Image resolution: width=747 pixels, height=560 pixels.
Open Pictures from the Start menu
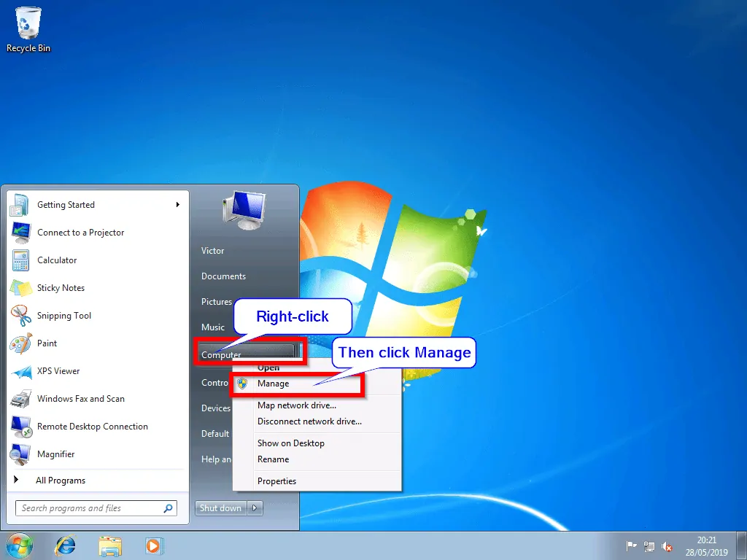pos(216,302)
